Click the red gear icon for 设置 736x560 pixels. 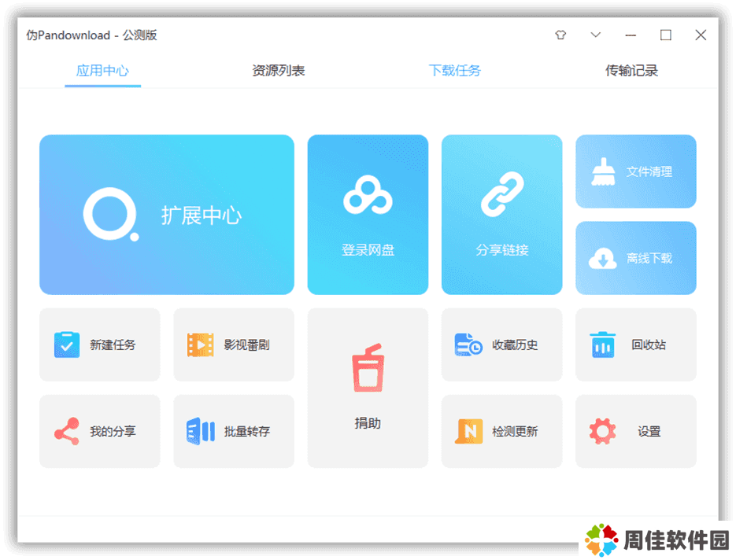pyautogui.click(x=603, y=431)
